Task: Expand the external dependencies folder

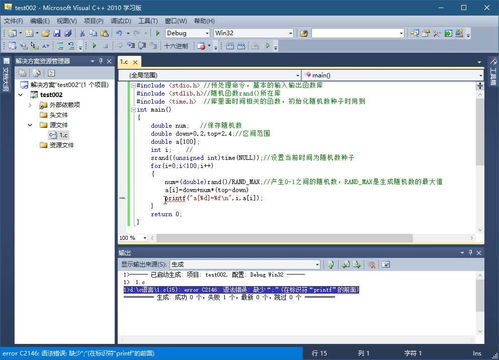Action: click(x=30, y=105)
